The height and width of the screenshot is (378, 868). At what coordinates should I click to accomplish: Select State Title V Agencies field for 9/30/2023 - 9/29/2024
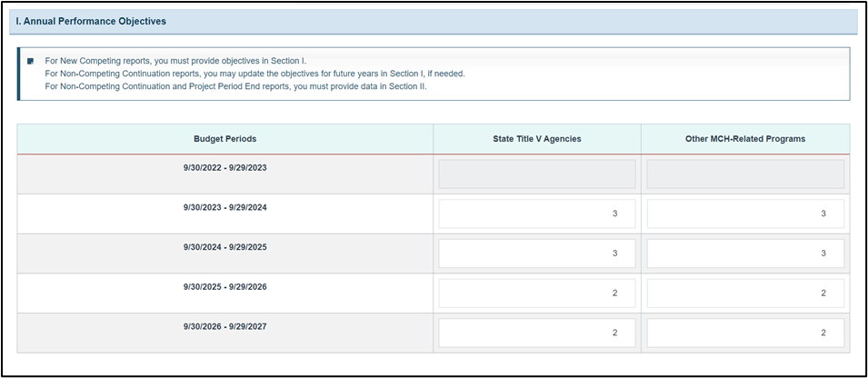[x=537, y=214]
